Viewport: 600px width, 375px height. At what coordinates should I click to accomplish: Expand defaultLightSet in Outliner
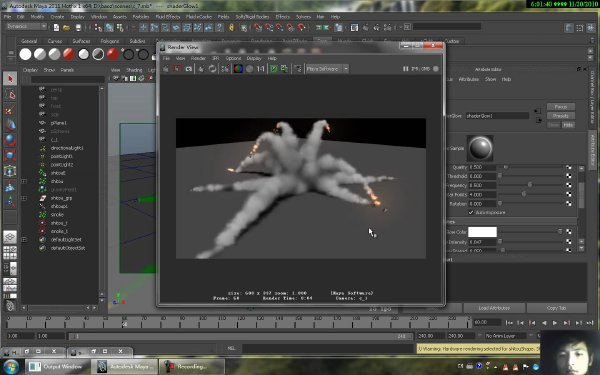coord(24,240)
